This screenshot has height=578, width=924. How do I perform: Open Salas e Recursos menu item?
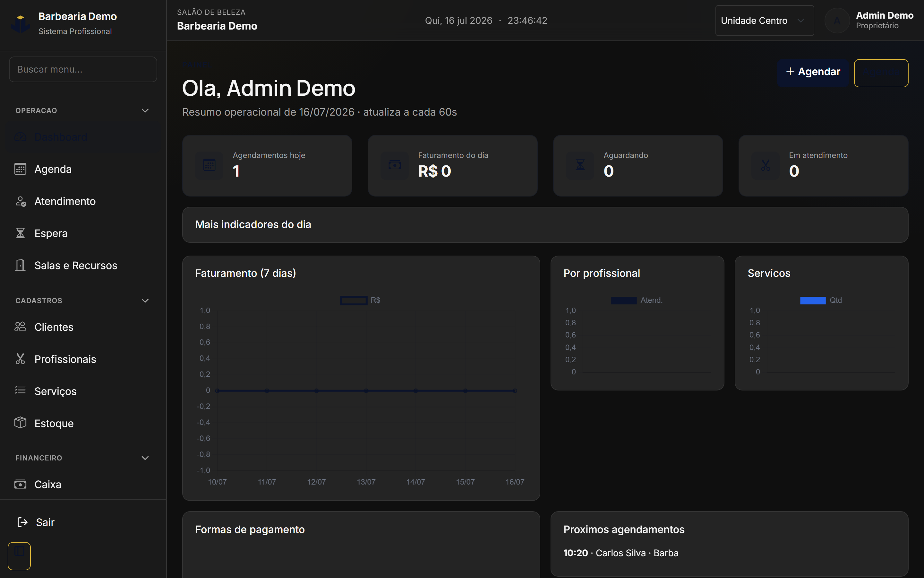click(83, 265)
